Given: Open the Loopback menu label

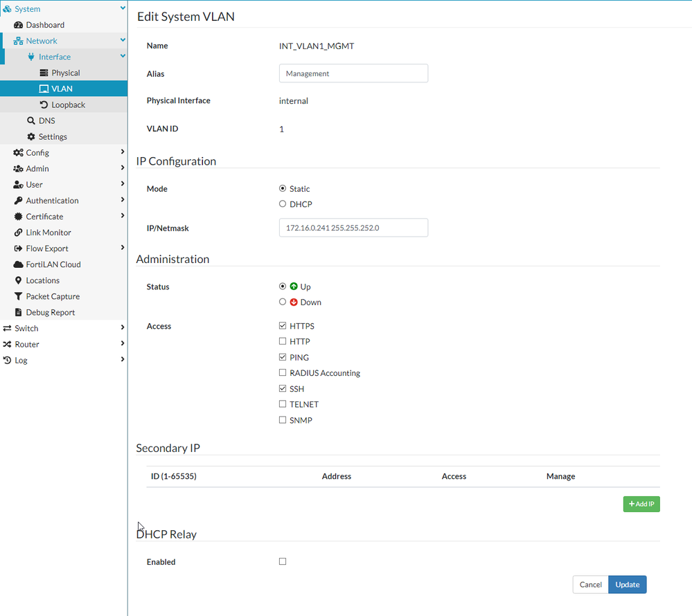Looking at the screenshot, I should [x=69, y=105].
